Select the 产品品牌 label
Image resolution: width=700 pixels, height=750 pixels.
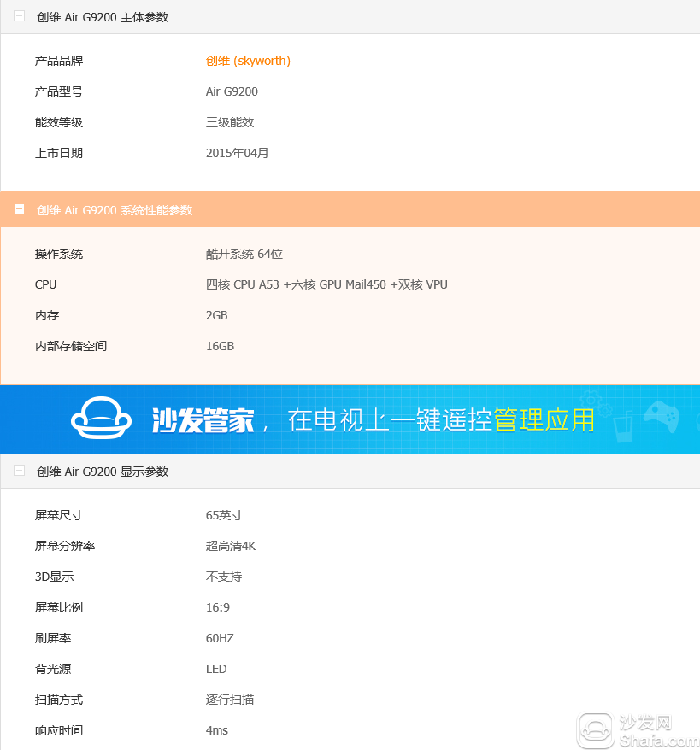tap(59, 61)
